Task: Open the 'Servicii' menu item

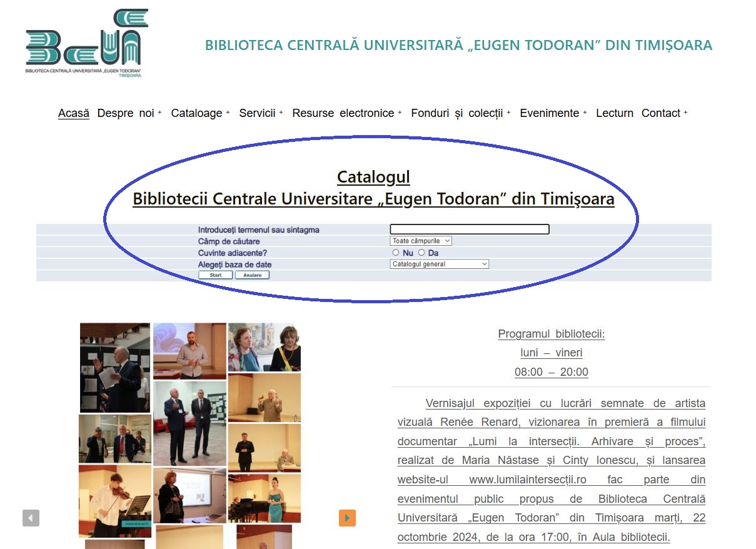Action: click(x=261, y=113)
